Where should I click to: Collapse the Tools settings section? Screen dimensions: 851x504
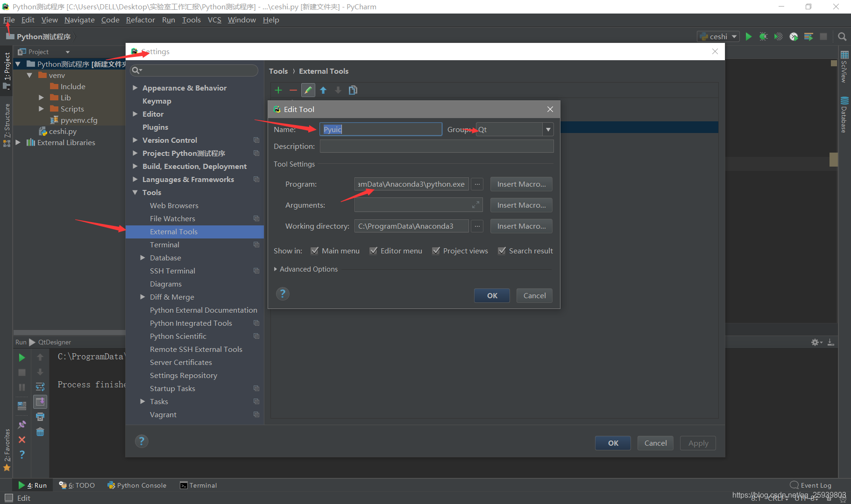point(135,192)
